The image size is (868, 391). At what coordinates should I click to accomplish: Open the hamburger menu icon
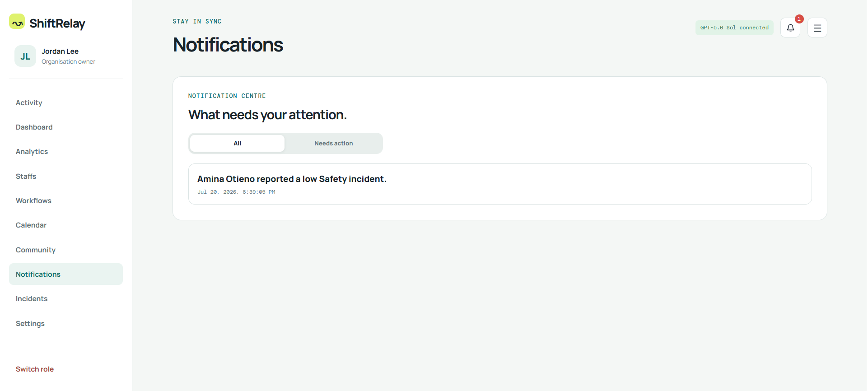click(x=817, y=28)
